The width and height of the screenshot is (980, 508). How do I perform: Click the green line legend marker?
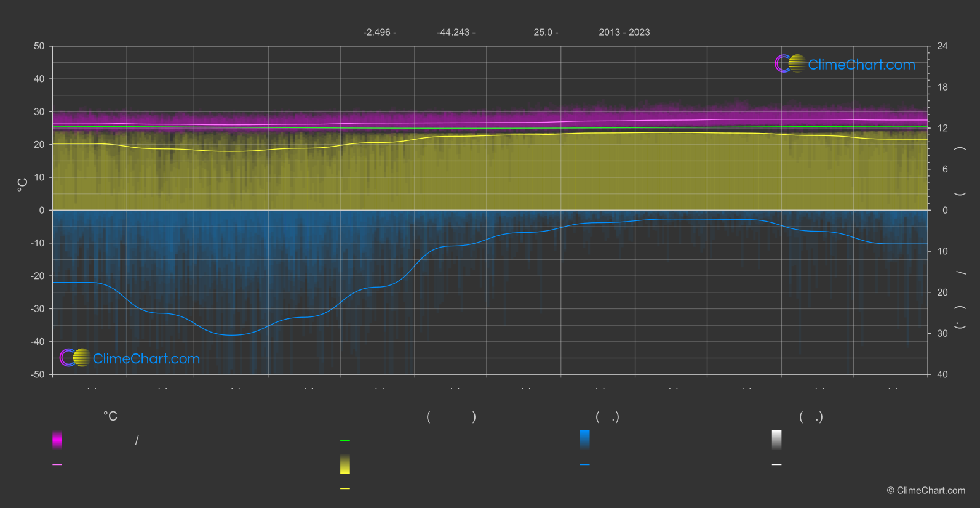(x=345, y=441)
